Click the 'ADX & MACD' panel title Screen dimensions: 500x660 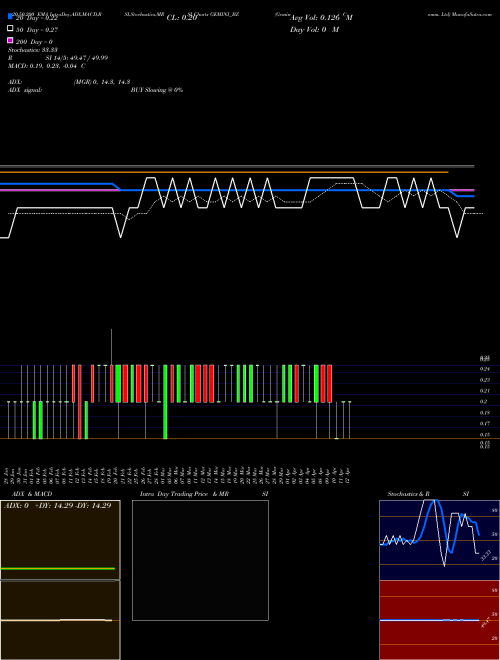[x=32, y=494]
